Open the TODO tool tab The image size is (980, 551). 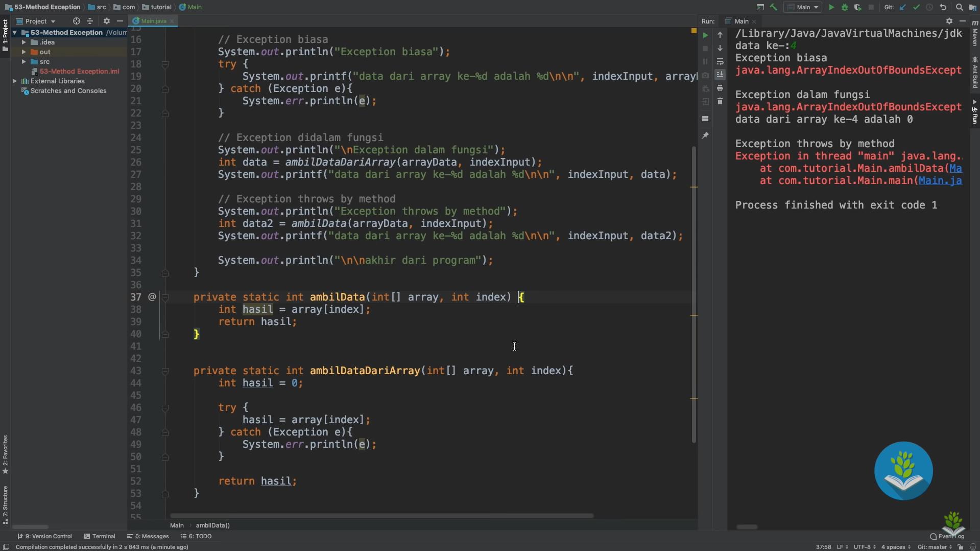(196, 536)
